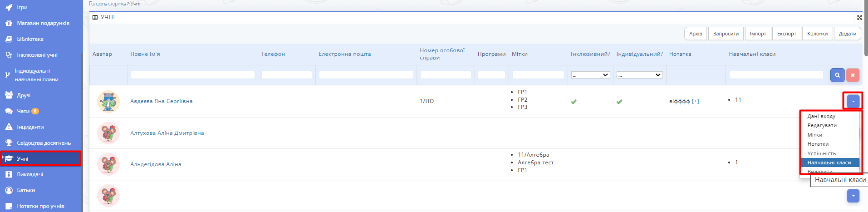Open the Incidents sidebar item
Screen dimensions: 868x212
pos(30,127)
